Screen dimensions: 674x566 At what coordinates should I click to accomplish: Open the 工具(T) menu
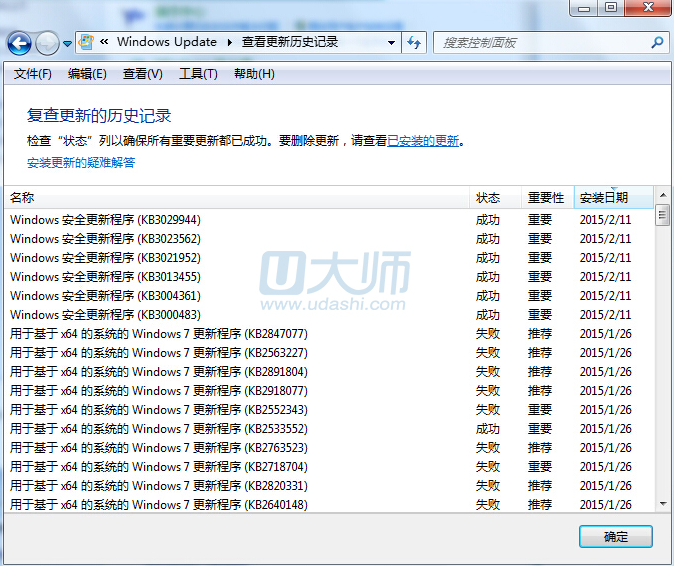[x=197, y=74]
